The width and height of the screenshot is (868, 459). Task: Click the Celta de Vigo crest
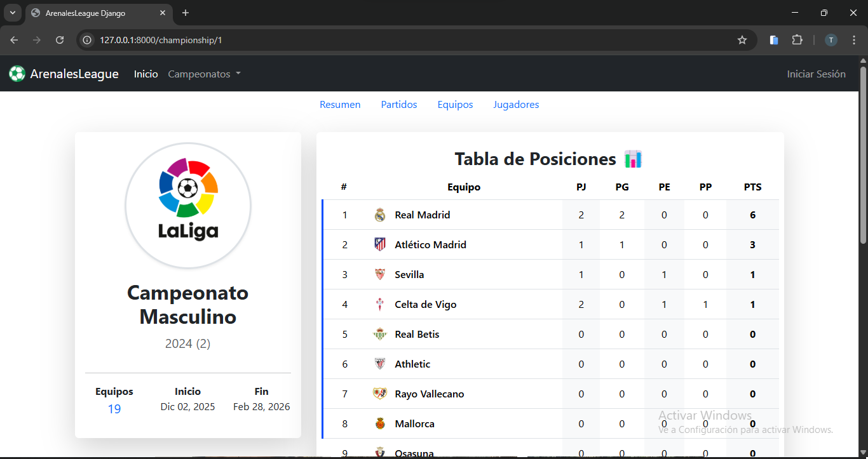tap(380, 305)
